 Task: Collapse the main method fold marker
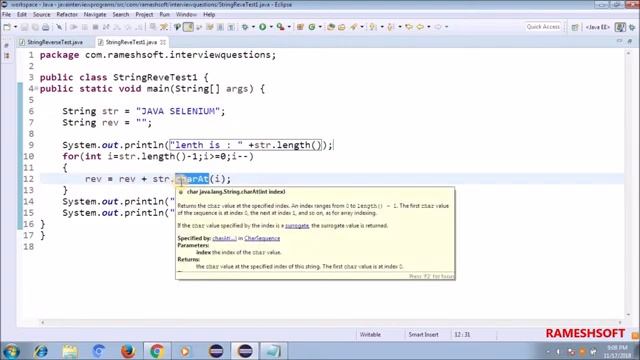(x=36, y=89)
